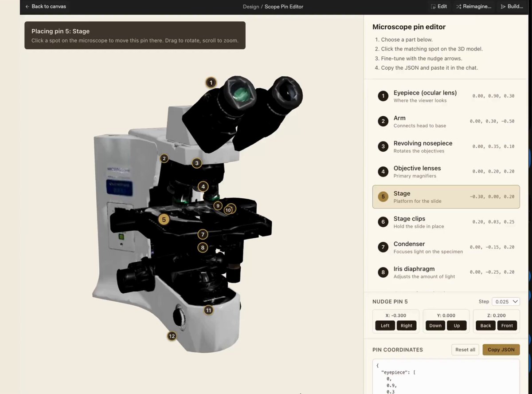The image size is (532, 394).
Task: Click the Design breadcrumb
Action: pyautogui.click(x=251, y=7)
